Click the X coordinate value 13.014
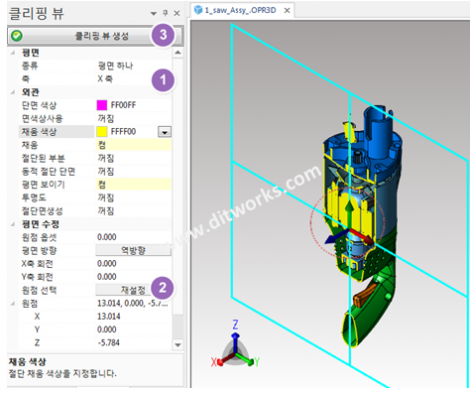Image resolution: width=470 pixels, height=394 pixels. 109,316
